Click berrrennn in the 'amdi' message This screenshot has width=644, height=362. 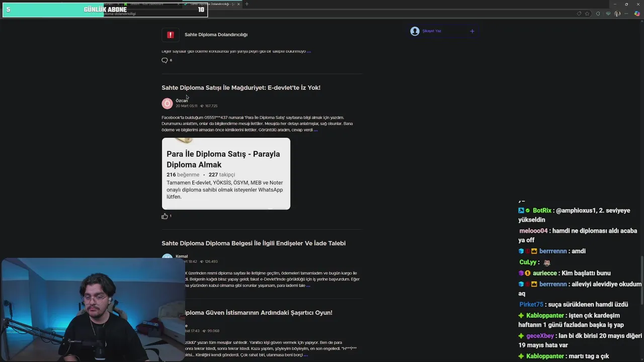pos(553,251)
